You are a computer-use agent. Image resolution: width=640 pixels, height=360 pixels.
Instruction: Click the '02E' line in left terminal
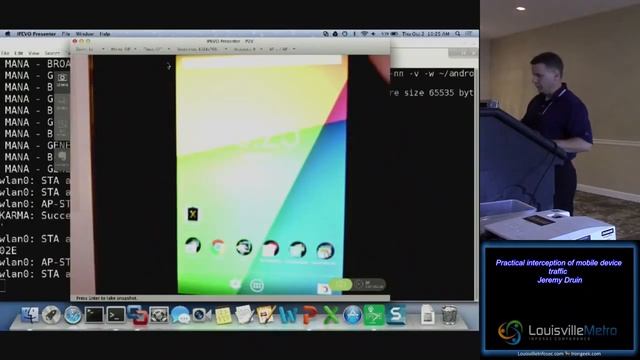[8, 251]
